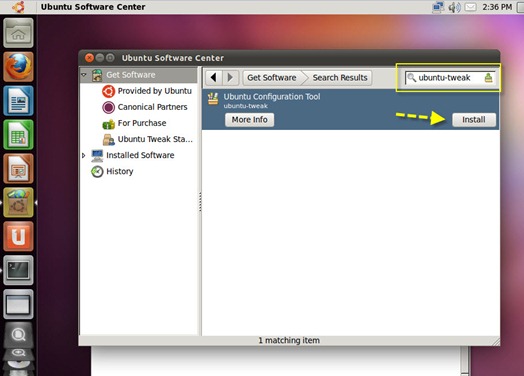Click the clock showing 2:36 PM
This screenshot has height=376, width=524.
tap(497, 7)
